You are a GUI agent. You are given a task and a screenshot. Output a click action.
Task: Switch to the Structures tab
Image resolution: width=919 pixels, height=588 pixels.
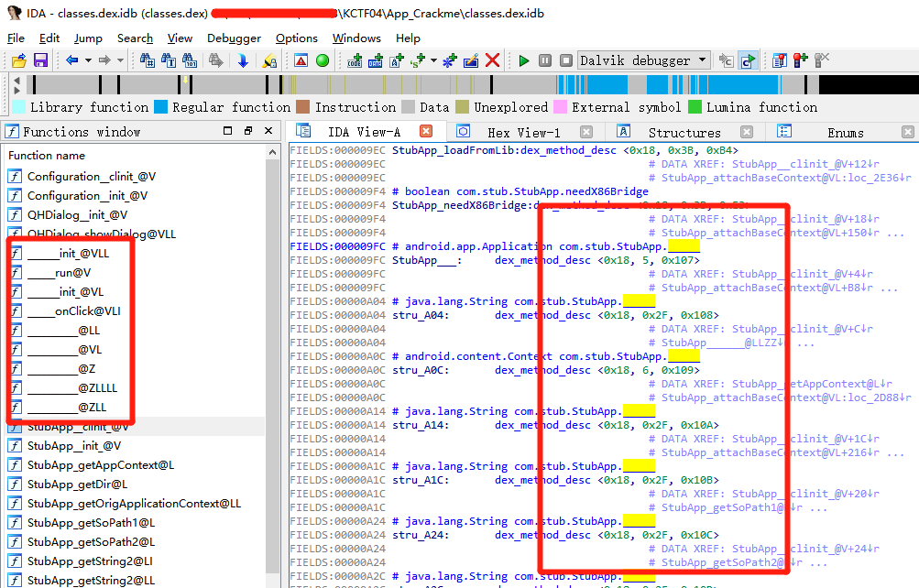pyautogui.click(x=684, y=133)
